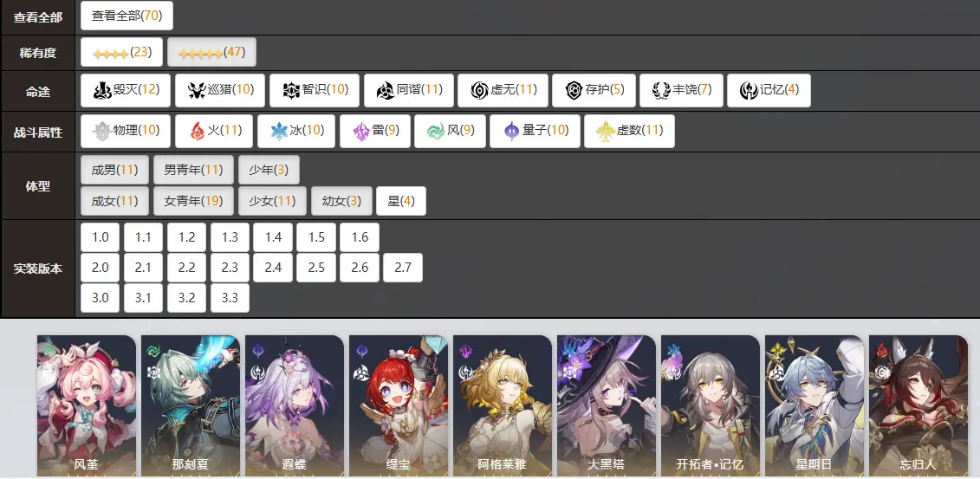
Task: Select the 巡猎 path filter icon
Action: 197,91
